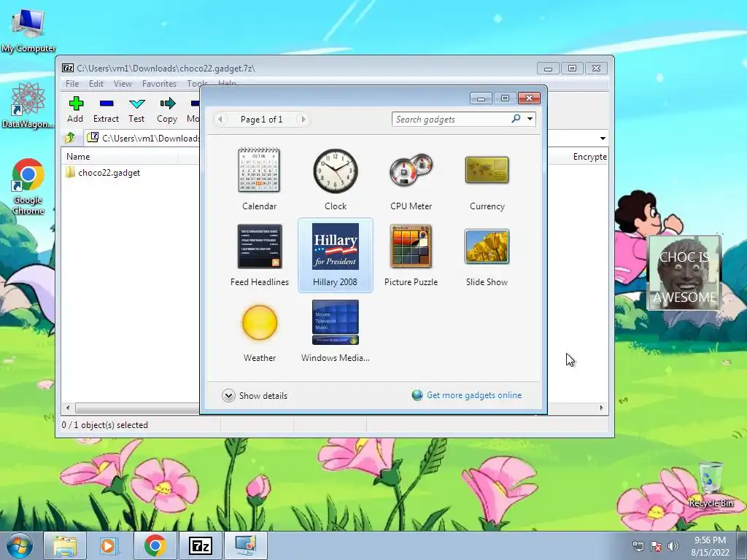747x560 pixels.
Task: Choose the CPU Meter gadget
Action: [x=411, y=179]
